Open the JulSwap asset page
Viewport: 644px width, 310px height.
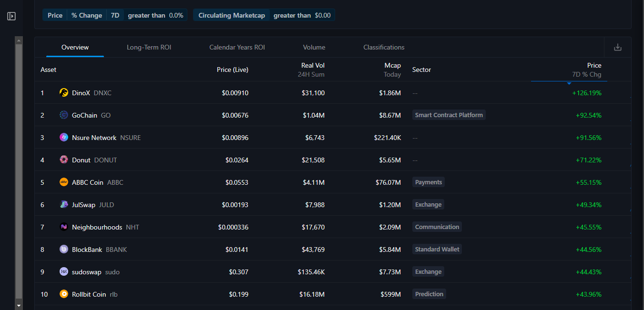[83, 205]
